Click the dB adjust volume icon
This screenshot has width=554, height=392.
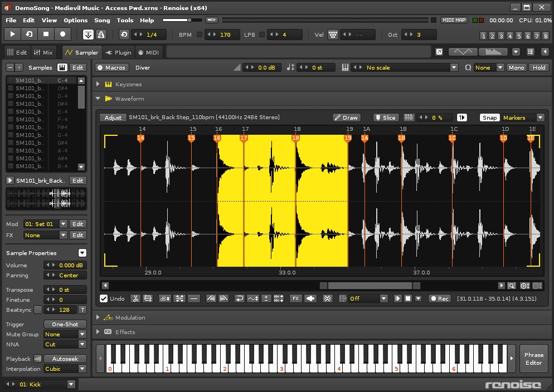(164, 298)
